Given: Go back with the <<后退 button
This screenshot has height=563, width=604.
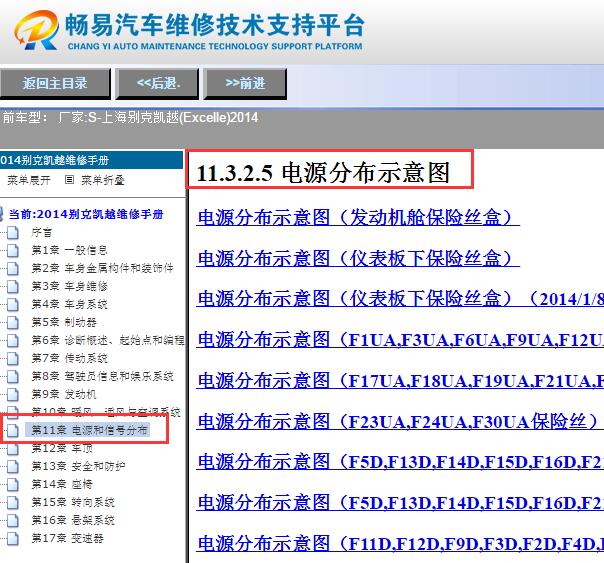Looking at the screenshot, I should click(158, 84).
